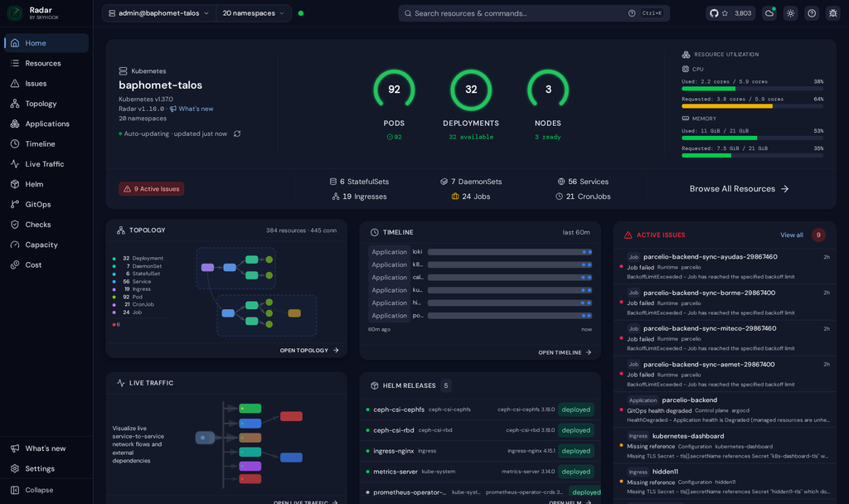
Task: Toggle light/dark theme sun icon
Action: pos(790,13)
